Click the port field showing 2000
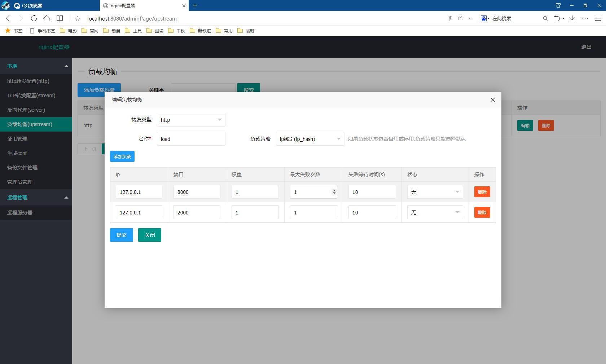Image resolution: width=606 pixels, height=364 pixels. coord(197,212)
